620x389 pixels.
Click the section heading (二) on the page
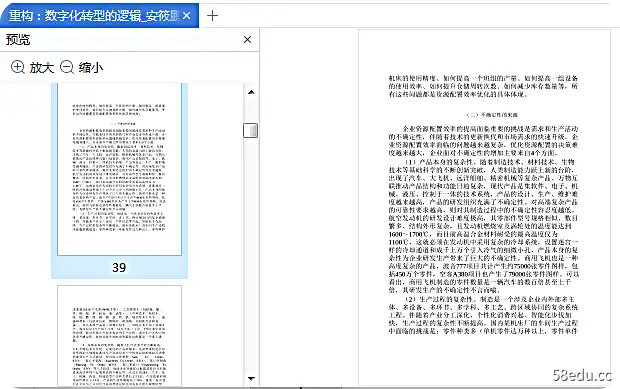click(492, 115)
